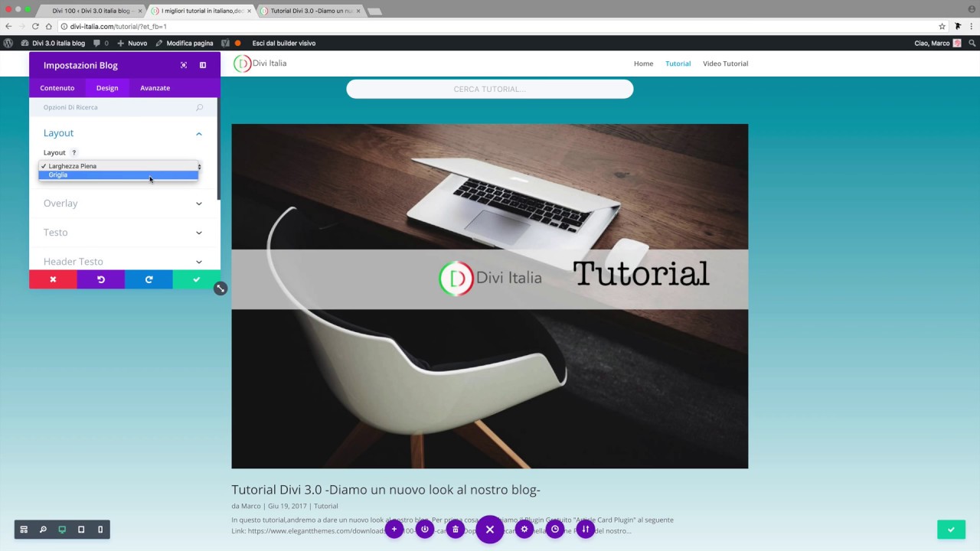The image size is (980, 551).
Task: Open the comments bubble in admin bar
Action: (100, 43)
